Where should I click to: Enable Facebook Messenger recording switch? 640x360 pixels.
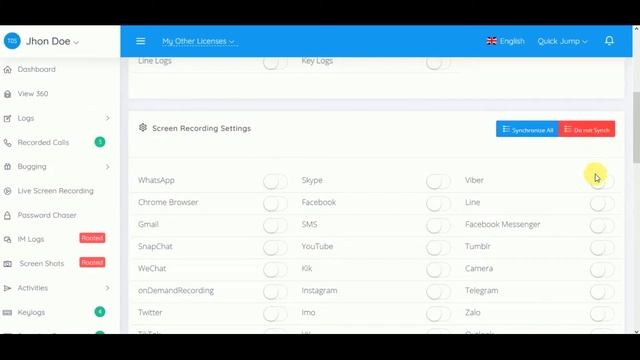pyautogui.click(x=602, y=225)
